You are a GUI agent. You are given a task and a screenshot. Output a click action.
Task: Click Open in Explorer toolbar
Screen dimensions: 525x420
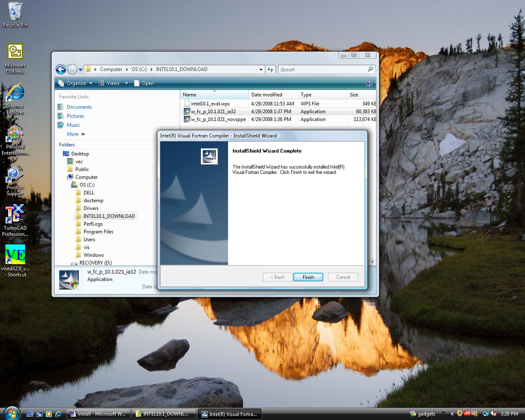pyautogui.click(x=144, y=83)
